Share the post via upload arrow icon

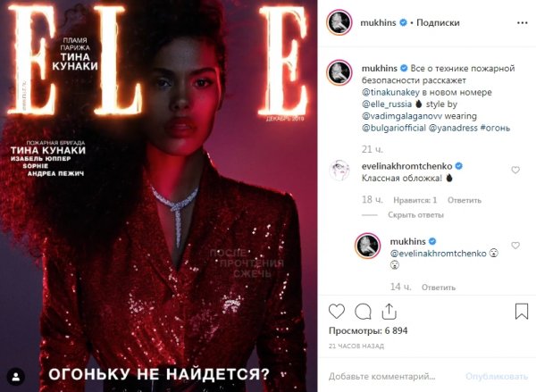click(x=389, y=312)
